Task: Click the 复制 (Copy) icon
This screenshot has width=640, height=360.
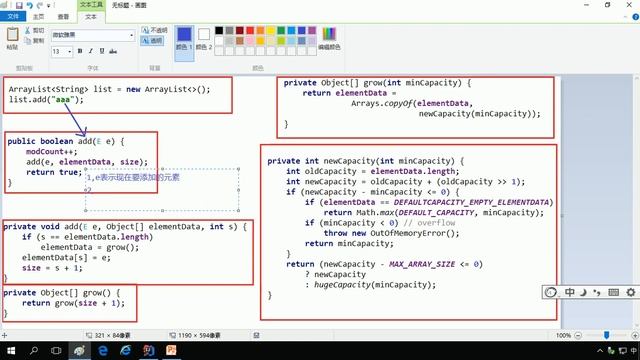Action: tap(27, 40)
